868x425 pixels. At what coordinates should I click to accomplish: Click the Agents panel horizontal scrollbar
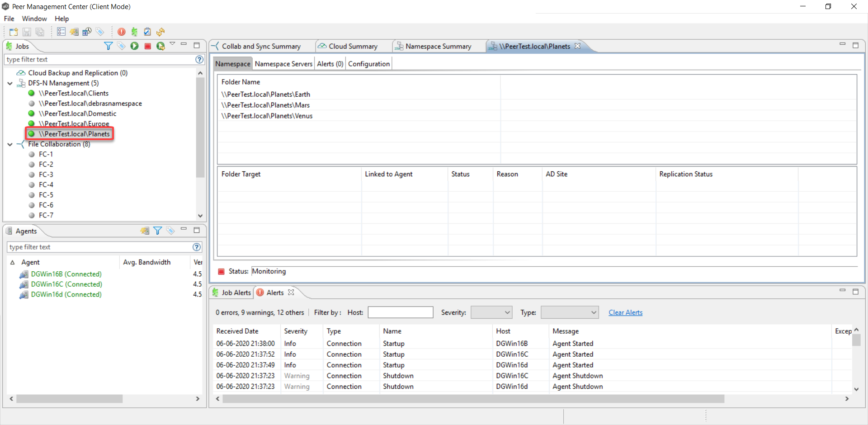(69, 398)
